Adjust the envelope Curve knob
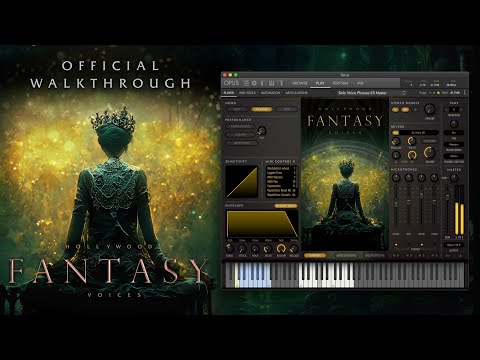This screenshot has width=480, height=360. point(229,248)
